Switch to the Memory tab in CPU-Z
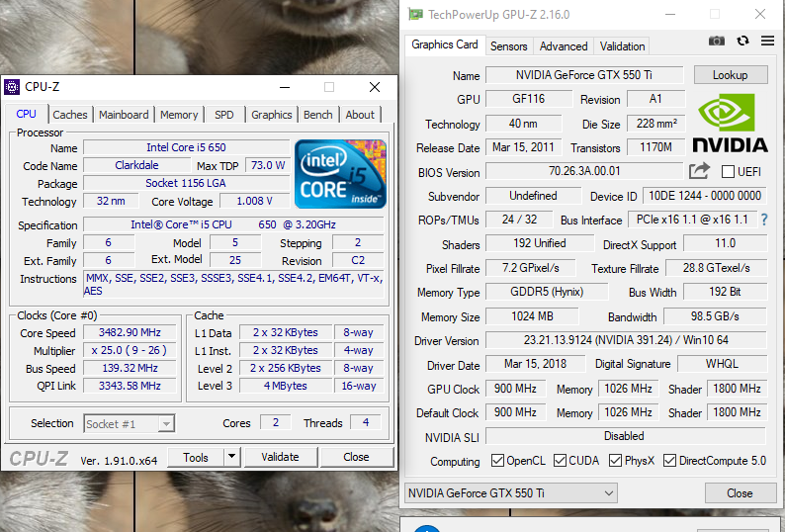Viewport: 785px width, 532px height. [x=179, y=115]
